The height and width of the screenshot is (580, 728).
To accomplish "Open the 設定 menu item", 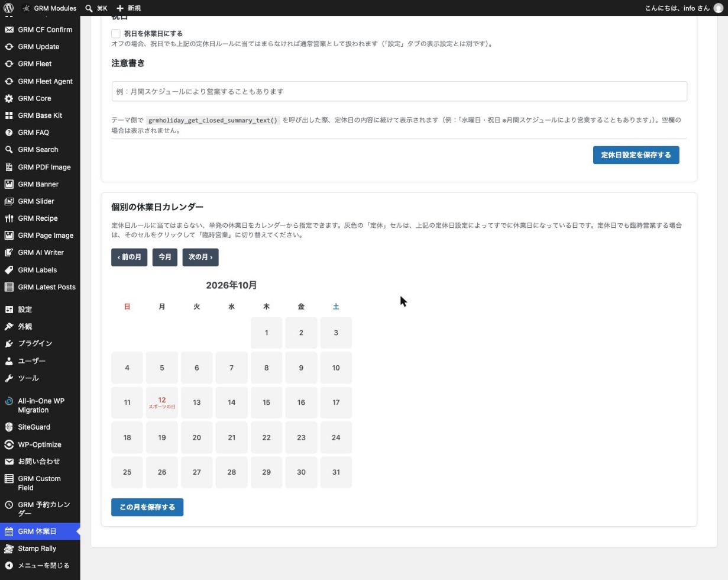I will point(40,310).
